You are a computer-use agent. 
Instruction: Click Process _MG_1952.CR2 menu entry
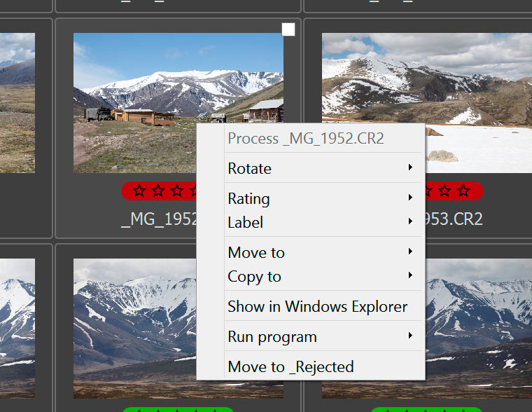[305, 139]
